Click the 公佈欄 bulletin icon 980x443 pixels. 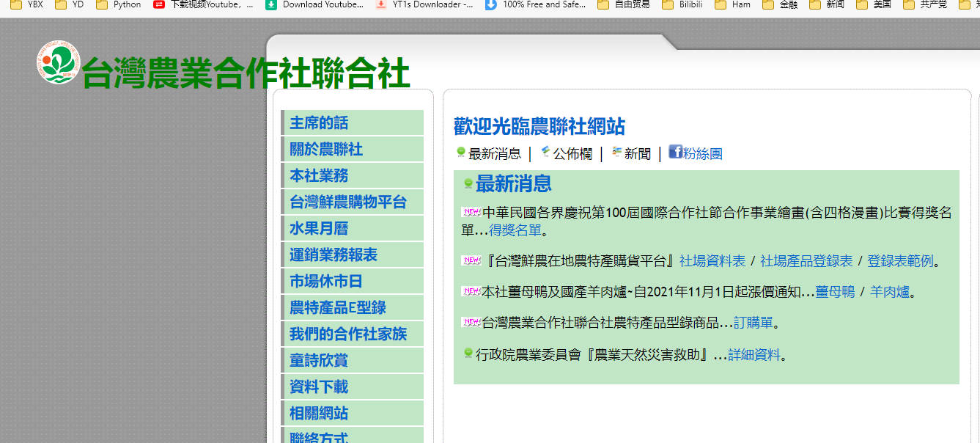tap(545, 153)
